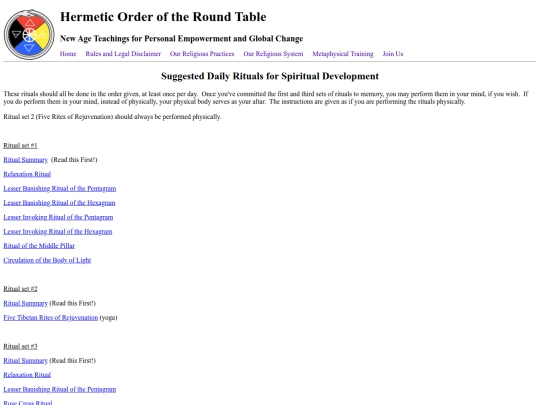Screen dimensions: 540x405
Task: Click the sentence about Ritual set 2 performed physically
Action: point(112,117)
